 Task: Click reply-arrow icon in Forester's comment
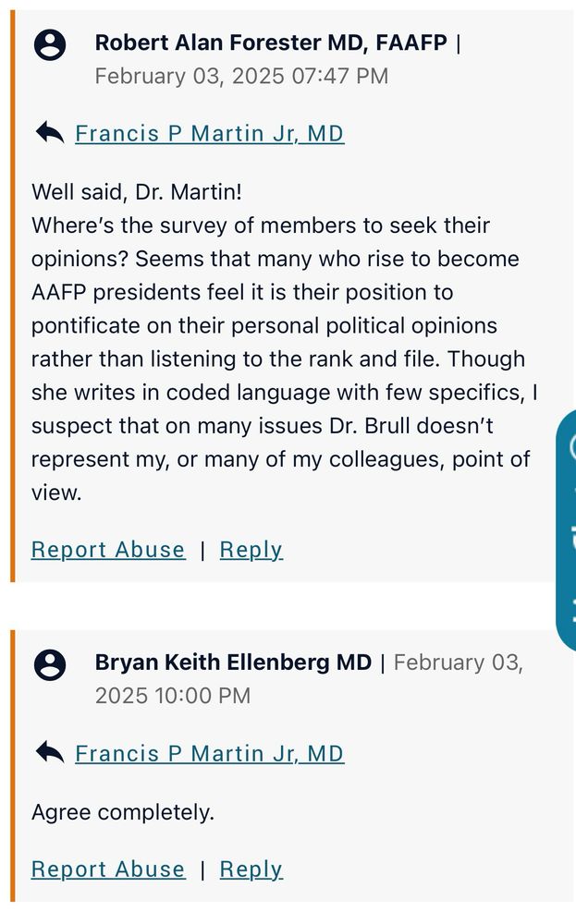click(49, 134)
